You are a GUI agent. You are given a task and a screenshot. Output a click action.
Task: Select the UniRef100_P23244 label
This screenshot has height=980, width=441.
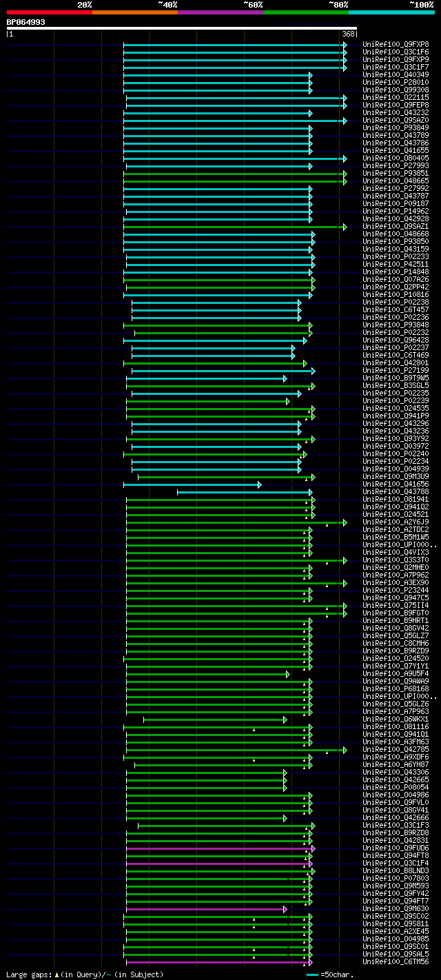coord(396,590)
